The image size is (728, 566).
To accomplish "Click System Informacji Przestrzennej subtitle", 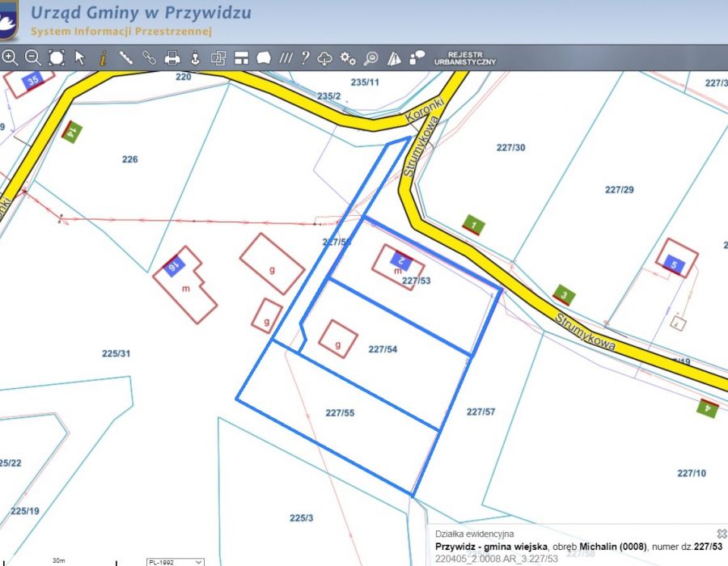I will 121,31.
